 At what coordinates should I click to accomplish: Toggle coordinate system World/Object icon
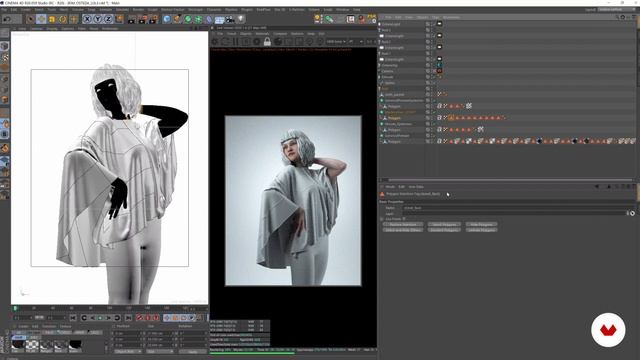click(119, 19)
